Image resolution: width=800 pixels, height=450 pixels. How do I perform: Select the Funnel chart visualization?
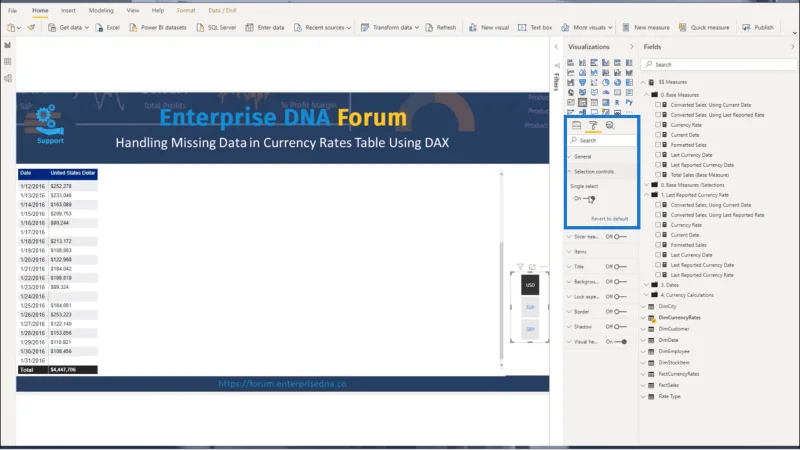coord(582,83)
